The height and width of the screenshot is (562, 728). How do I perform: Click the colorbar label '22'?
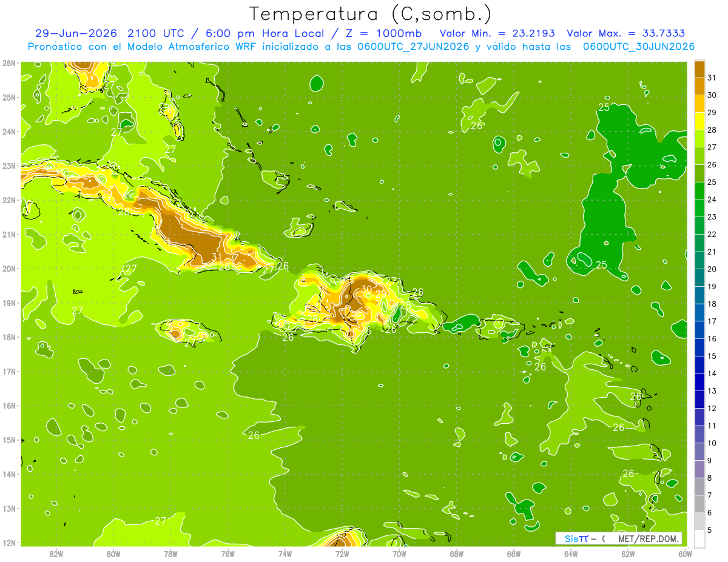pyautogui.click(x=712, y=234)
